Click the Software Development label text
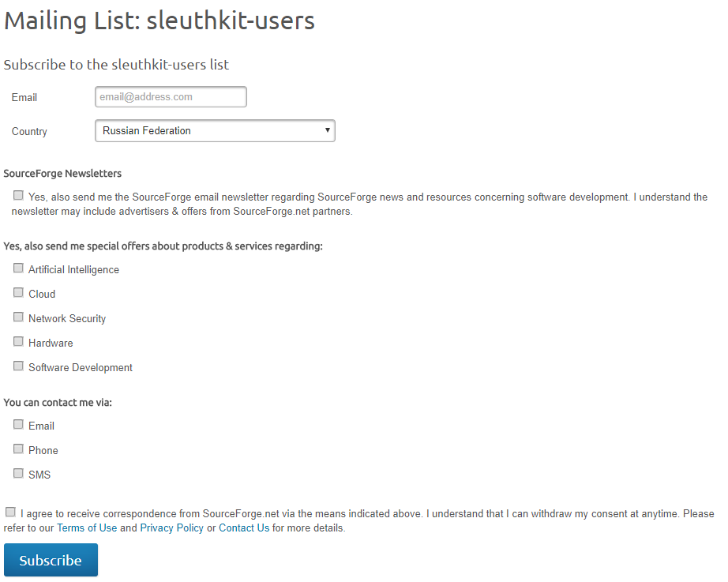Image resolution: width=728 pixels, height=582 pixels. pos(81,368)
